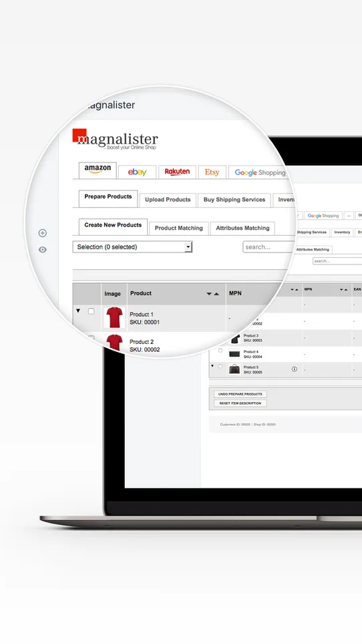Image resolution: width=362 pixels, height=644 pixels.
Task: Open Attributes Matching tab in the magnified view
Action: [242, 228]
